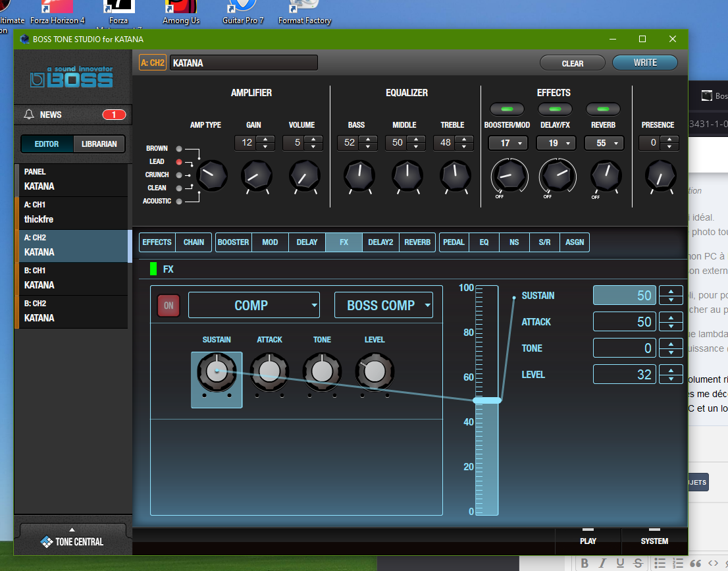Screen dimensions: 728x571
Task: Click the Booster/Mod effects knob
Action: click(509, 176)
